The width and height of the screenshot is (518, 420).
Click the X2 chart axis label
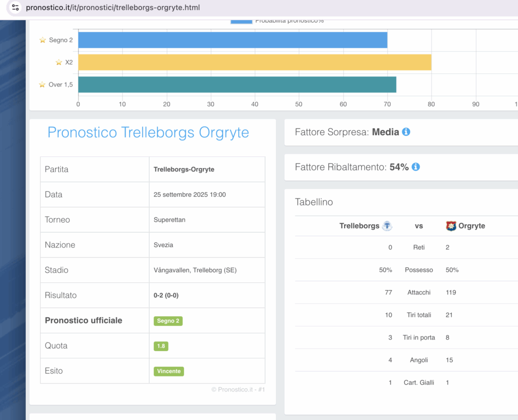tap(69, 62)
